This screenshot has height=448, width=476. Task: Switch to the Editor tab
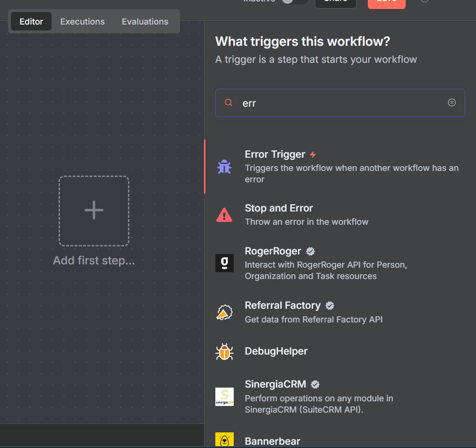click(31, 22)
